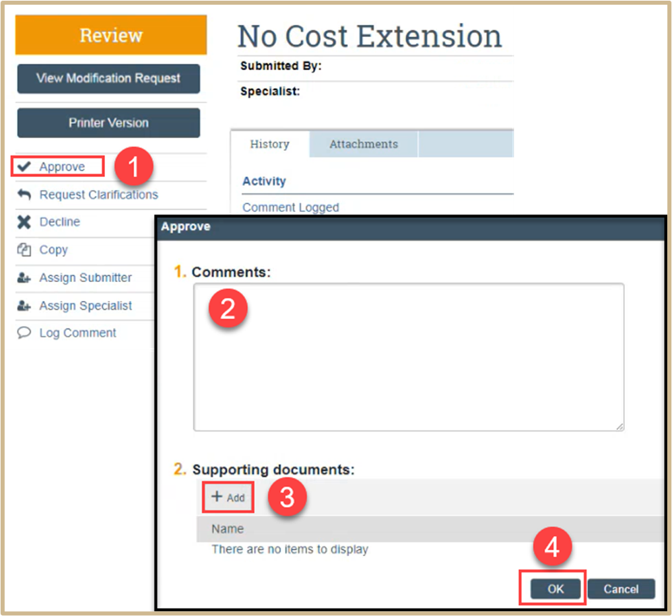This screenshot has height=616, width=672.
Task: Open Log Comment activity
Action: tap(77, 333)
